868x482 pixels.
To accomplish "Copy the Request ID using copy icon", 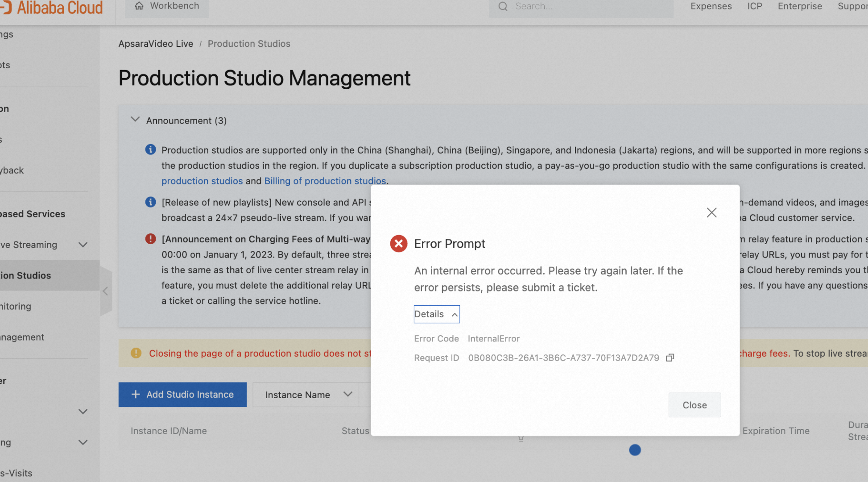I will tap(670, 357).
